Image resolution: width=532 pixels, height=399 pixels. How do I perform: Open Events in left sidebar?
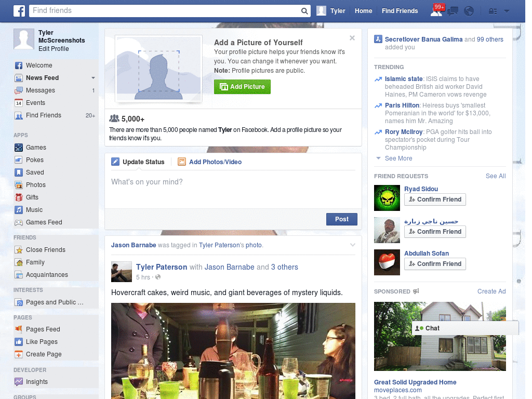(56, 103)
